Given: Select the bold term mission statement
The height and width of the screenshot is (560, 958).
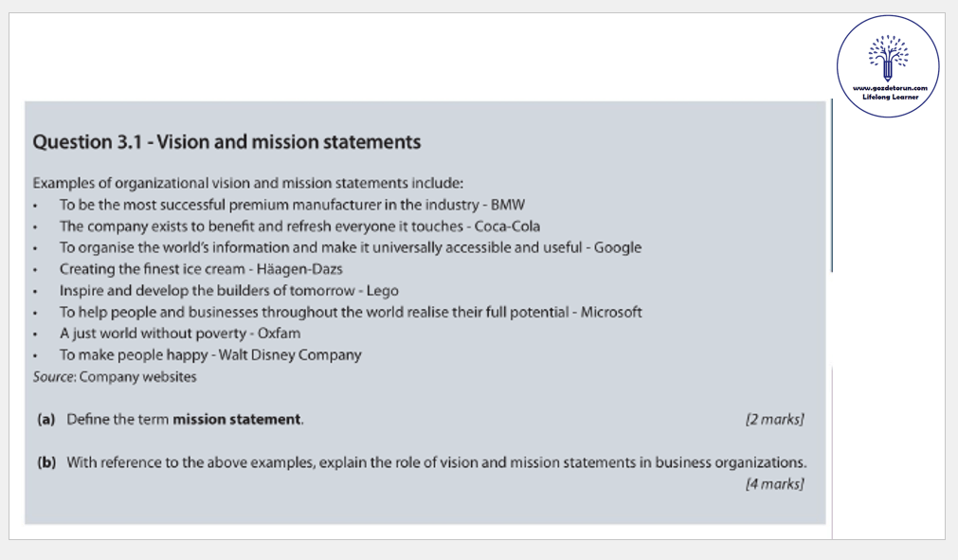Looking at the screenshot, I should coord(237,419).
